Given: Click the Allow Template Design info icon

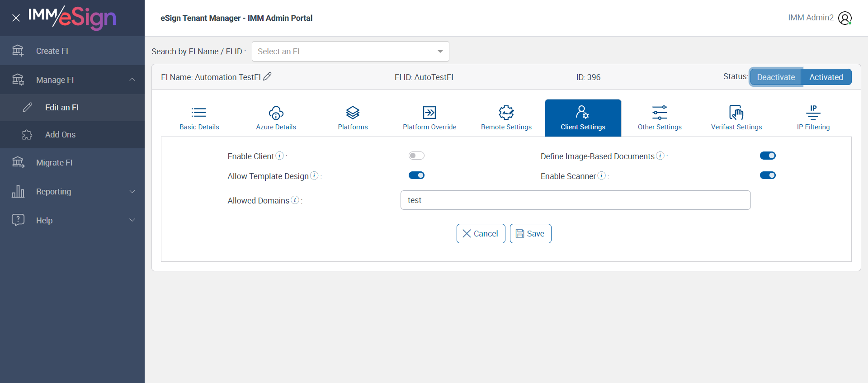Looking at the screenshot, I should pyautogui.click(x=314, y=175).
